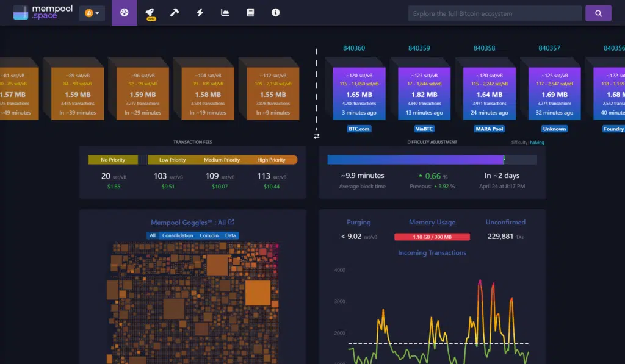Expand the Bitcoin network selector dropdown
Viewport: 625px width, 364px height.
click(x=92, y=13)
